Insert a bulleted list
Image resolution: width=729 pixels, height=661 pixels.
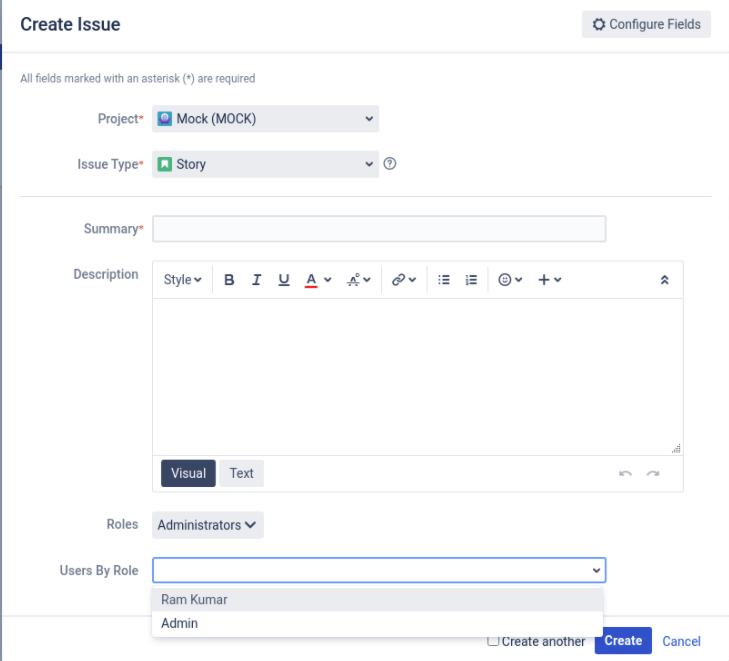(444, 280)
